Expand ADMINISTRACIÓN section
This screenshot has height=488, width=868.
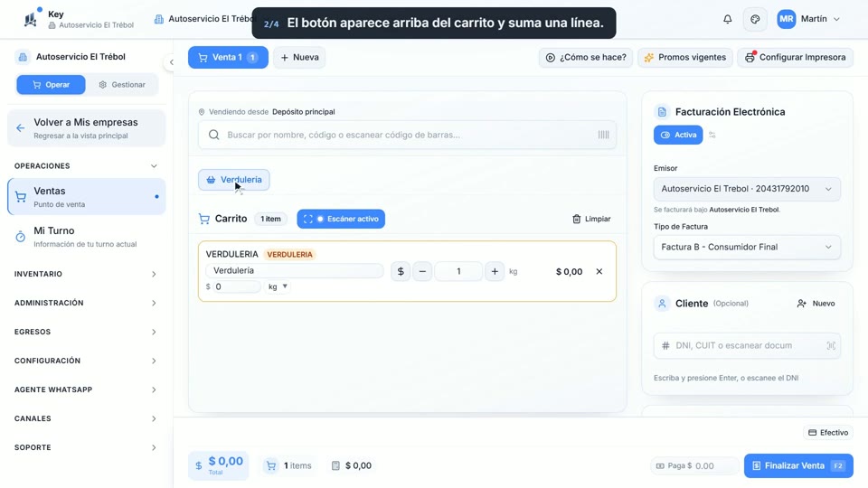coord(87,303)
